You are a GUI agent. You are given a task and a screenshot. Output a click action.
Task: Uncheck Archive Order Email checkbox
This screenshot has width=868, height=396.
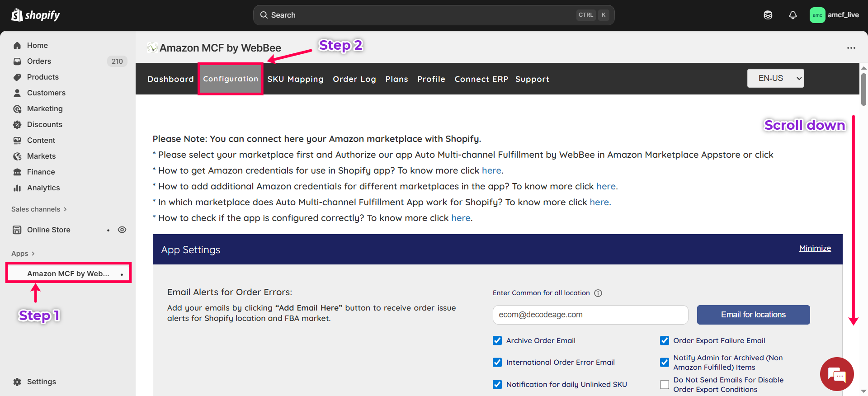point(497,340)
